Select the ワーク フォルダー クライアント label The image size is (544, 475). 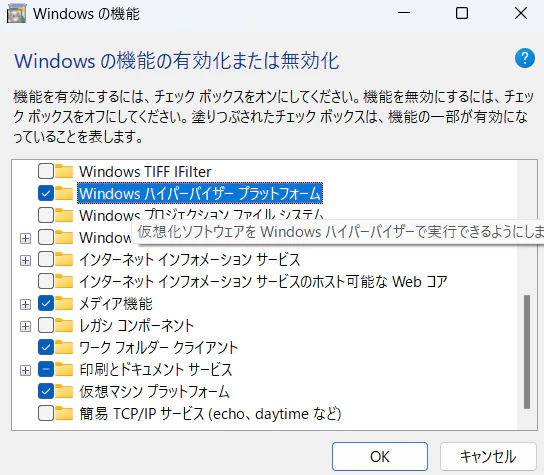pos(159,348)
